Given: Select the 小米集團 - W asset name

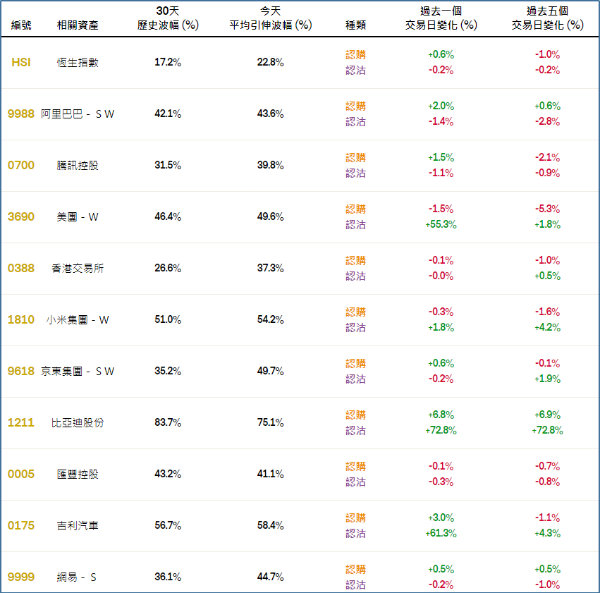Looking at the screenshot, I should tap(77, 320).
